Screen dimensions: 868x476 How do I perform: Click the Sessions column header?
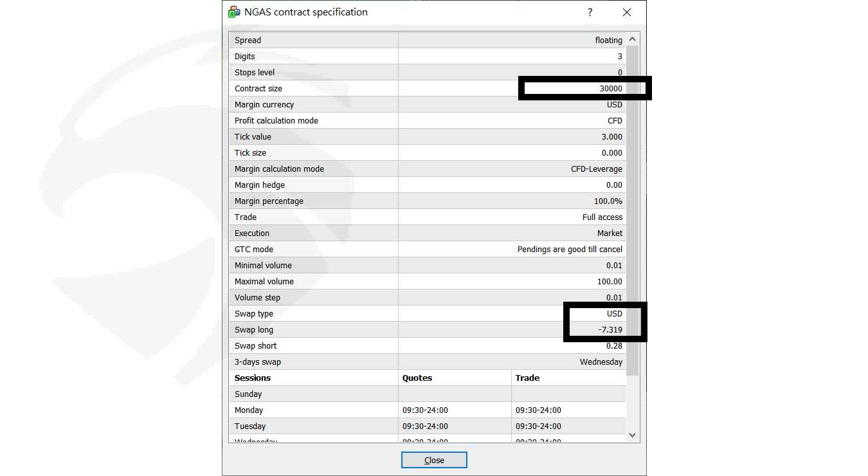253,378
